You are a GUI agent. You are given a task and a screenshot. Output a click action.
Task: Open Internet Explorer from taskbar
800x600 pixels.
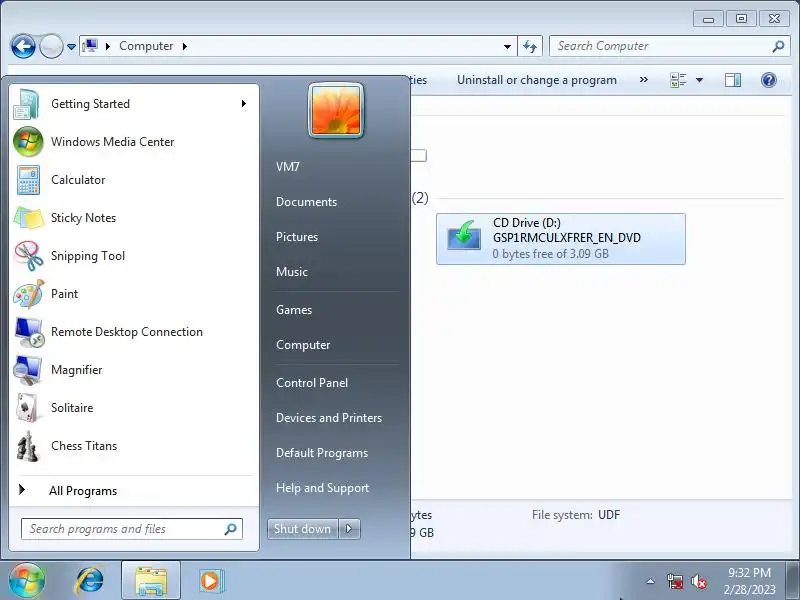tap(90, 581)
